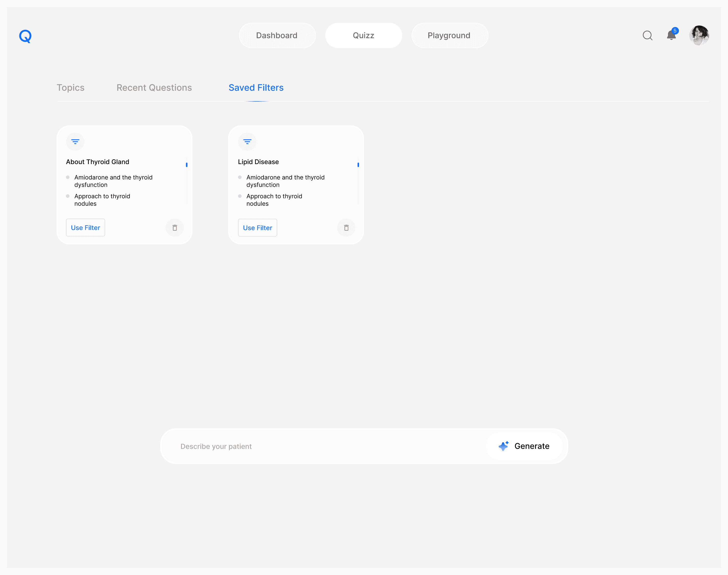Open notifications bell icon
Image resolution: width=728 pixels, height=575 pixels.
click(671, 35)
